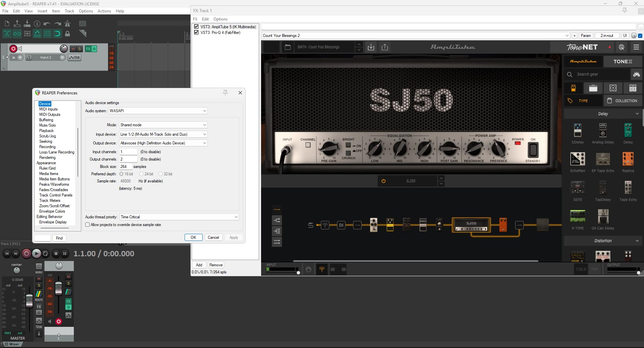Open the Audio system WASAPI dropdown

point(204,111)
